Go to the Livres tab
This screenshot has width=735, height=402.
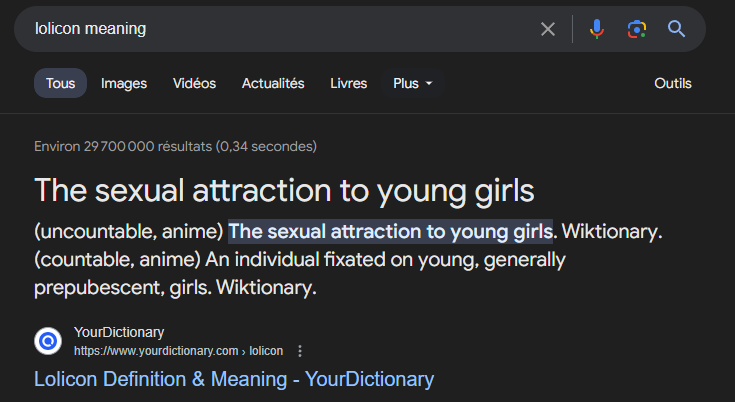pos(349,83)
